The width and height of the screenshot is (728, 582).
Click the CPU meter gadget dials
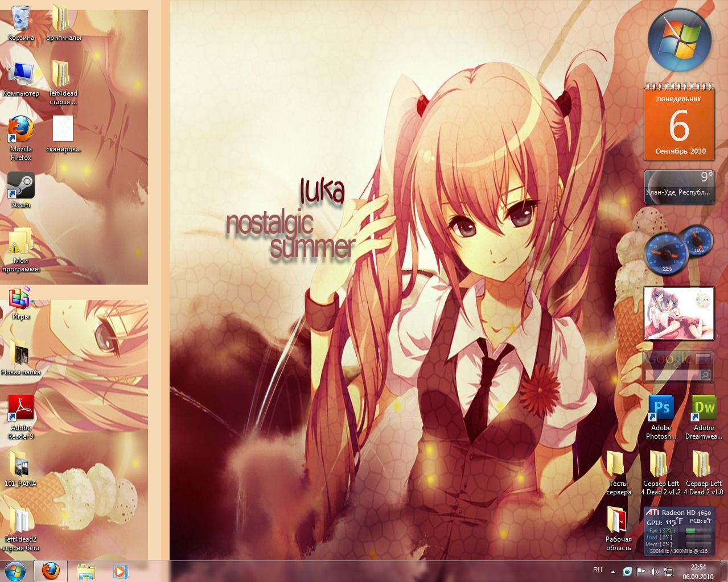pyautogui.click(x=678, y=249)
